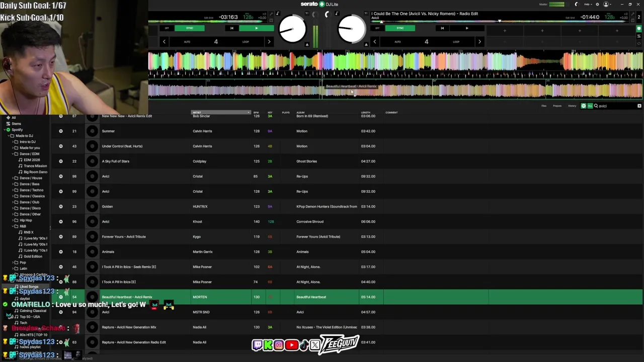Turn sync OFF on left deck
The image size is (644, 362).
coord(167,28)
